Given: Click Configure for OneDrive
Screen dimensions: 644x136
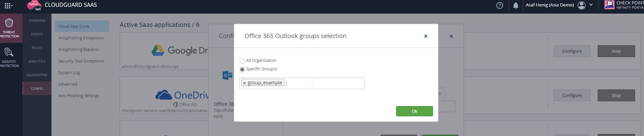Looking at the screenshot, I should pyautogui.click(x=572, y=95).
